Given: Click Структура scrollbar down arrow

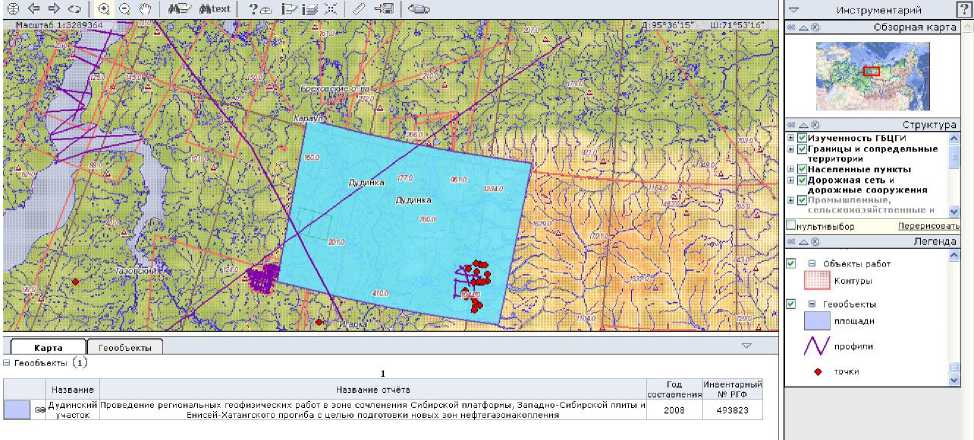Looking at the screenshot, I should (x=954, y=212).
